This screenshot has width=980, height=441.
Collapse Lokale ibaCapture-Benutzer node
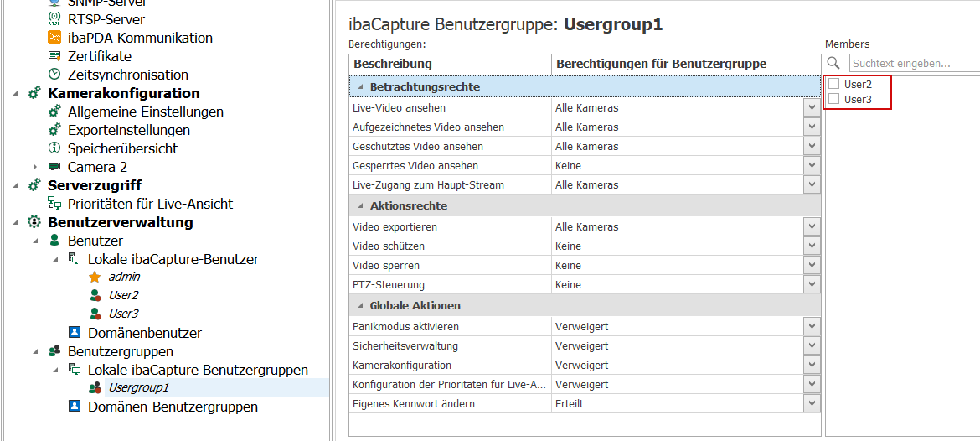[55, 259]
